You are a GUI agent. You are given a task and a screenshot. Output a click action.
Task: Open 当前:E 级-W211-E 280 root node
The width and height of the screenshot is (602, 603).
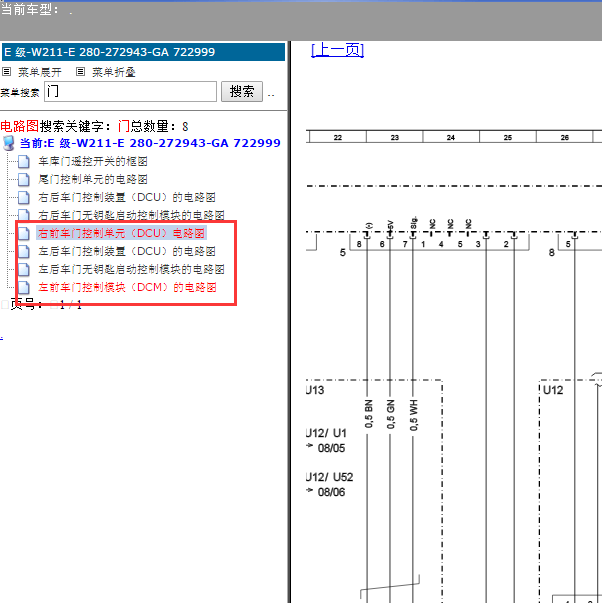[150, 143]
